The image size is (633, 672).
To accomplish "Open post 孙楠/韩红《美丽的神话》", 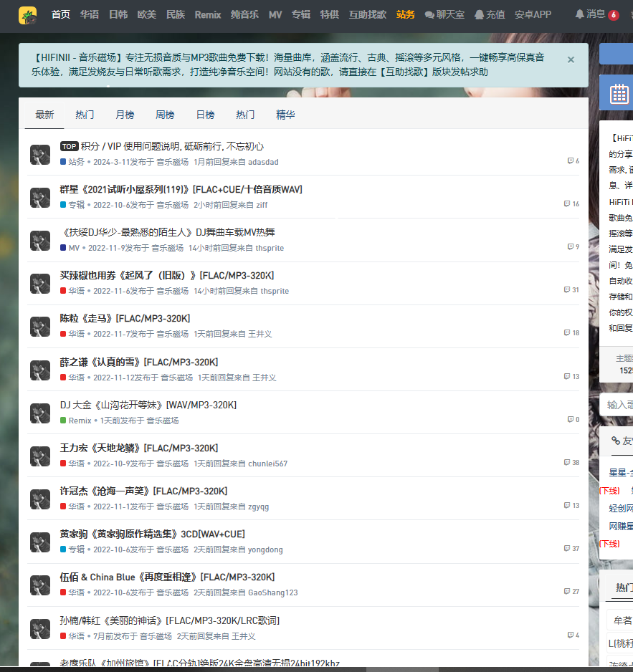I will [170, 620].
